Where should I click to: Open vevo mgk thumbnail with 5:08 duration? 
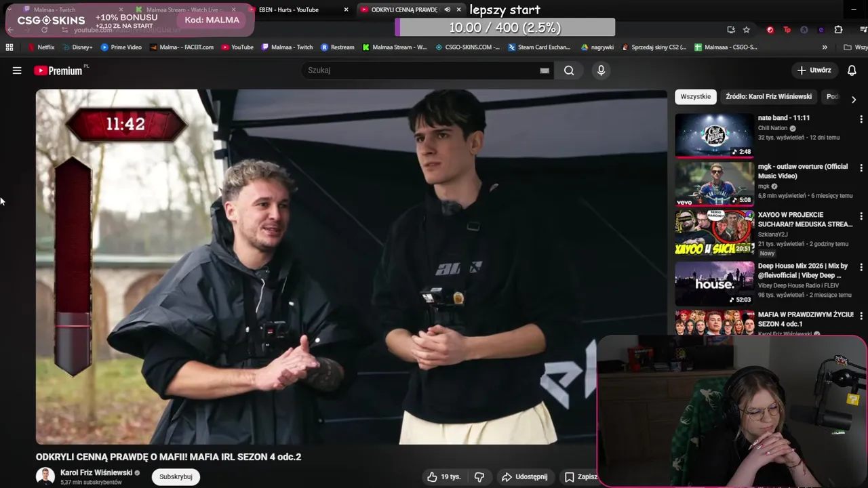point(714,184)
